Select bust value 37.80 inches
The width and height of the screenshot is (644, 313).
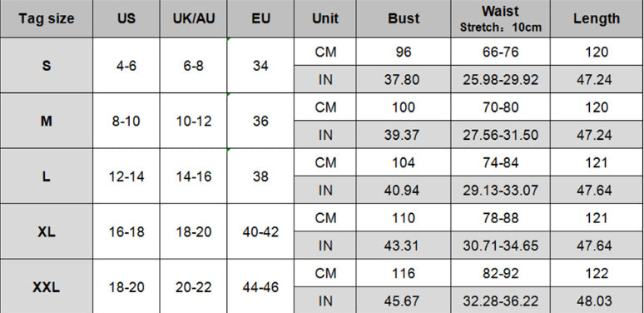[x=404, y=79]
